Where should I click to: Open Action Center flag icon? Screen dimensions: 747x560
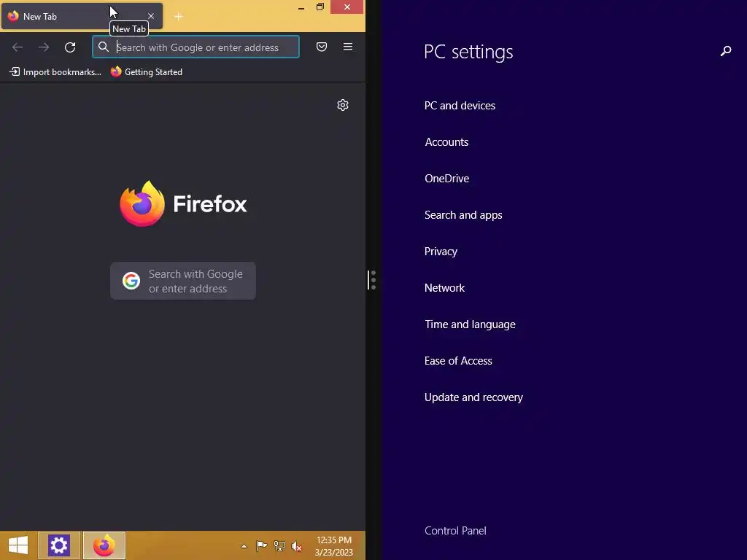[x=261, y=545]
